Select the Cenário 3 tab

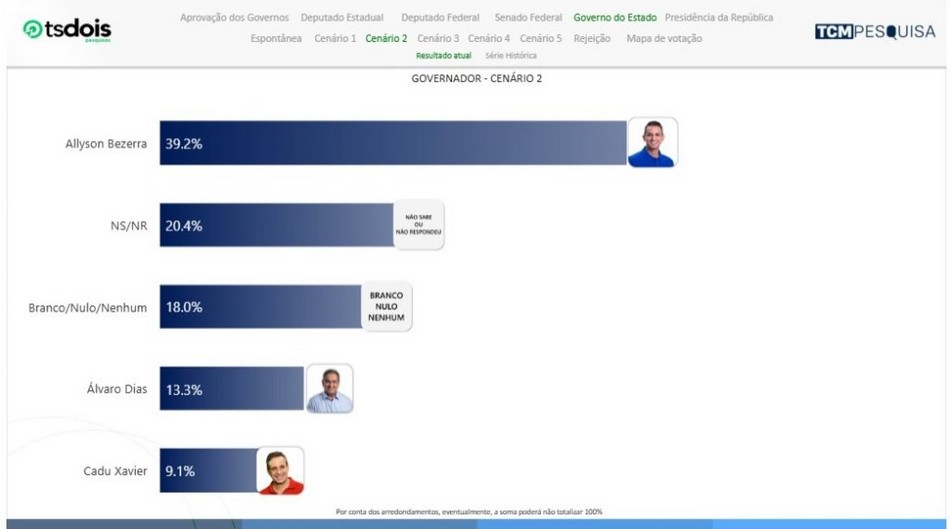438,38
